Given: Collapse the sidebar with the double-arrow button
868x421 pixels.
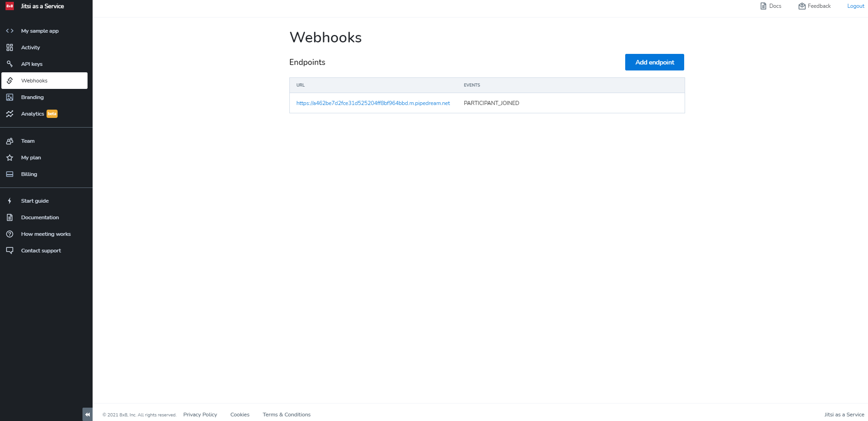Looking at the screenshot, I should point(87,414).
